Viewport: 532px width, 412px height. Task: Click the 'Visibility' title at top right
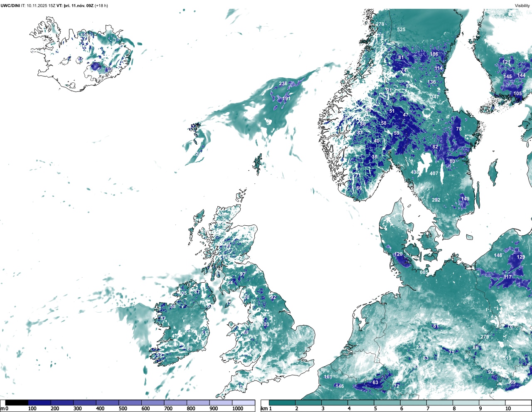(x=522, y=6)
